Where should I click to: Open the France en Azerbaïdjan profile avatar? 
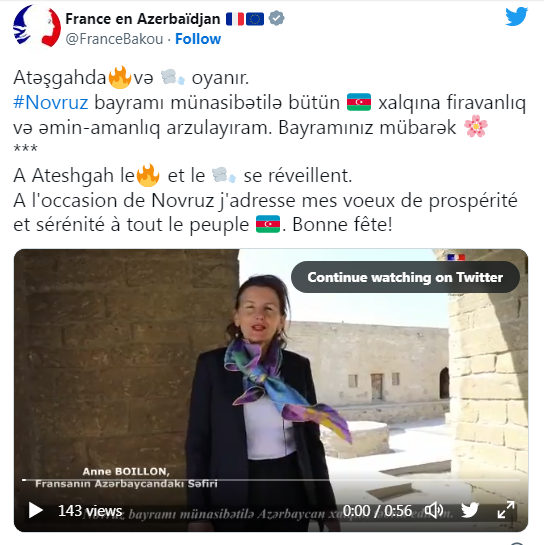click(x=37, y=26)
